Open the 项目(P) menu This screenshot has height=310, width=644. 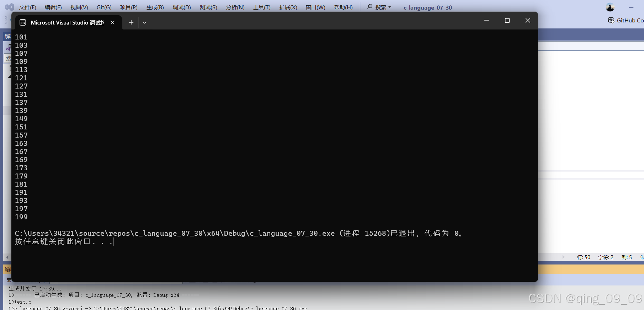(129, 7)
